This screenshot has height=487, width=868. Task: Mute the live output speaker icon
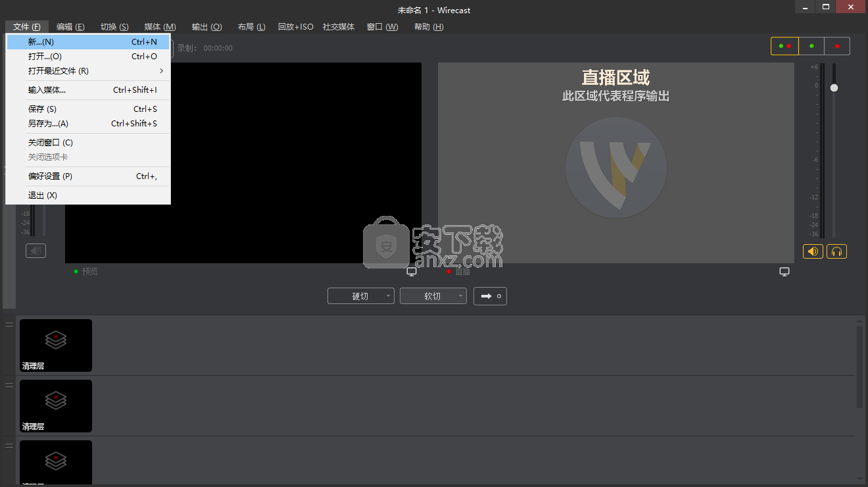coord(813,251)
